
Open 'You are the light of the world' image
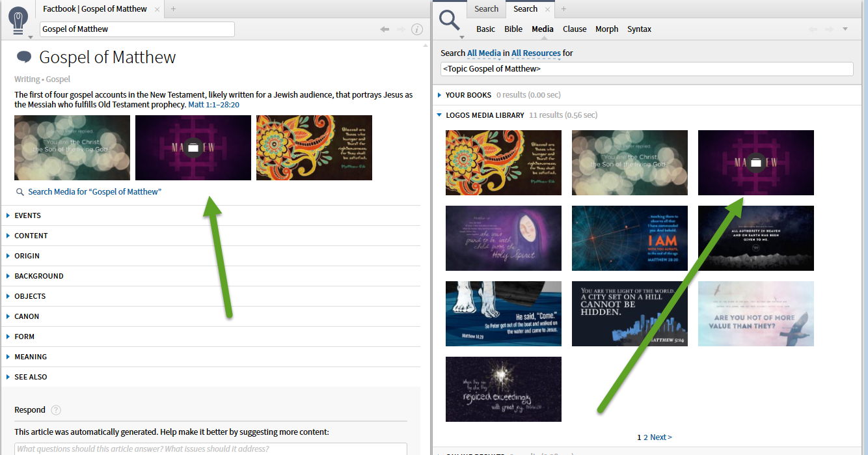[630, 314]
